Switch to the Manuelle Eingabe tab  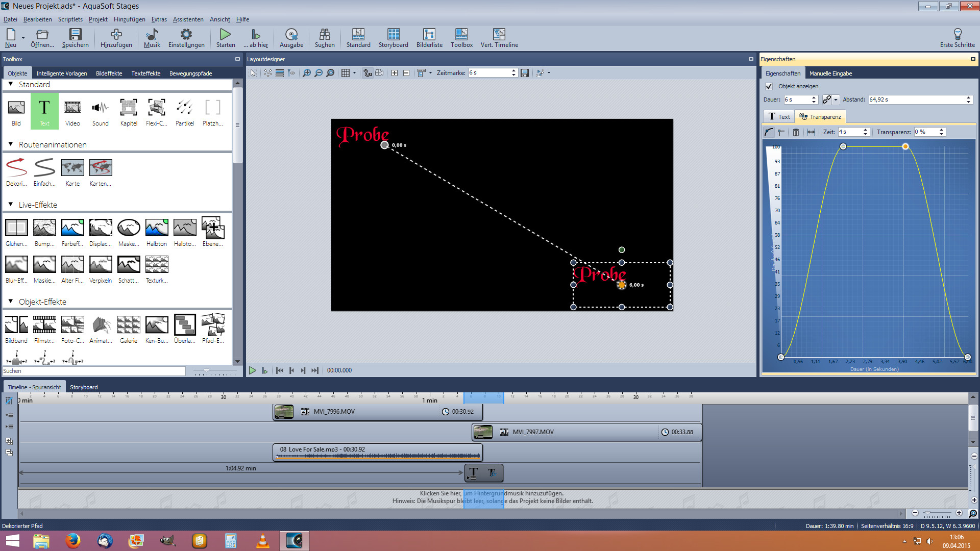[x=830, y=73]
